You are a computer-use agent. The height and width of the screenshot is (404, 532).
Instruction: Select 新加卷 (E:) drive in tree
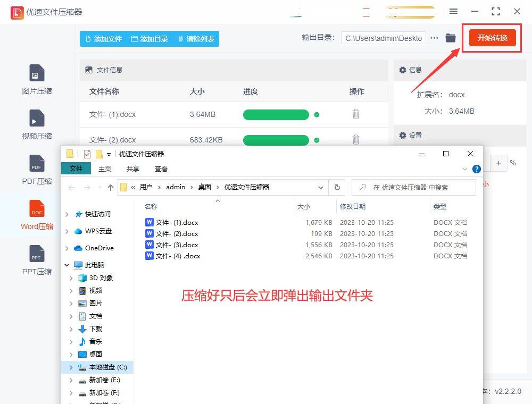[x=104, y=380]
